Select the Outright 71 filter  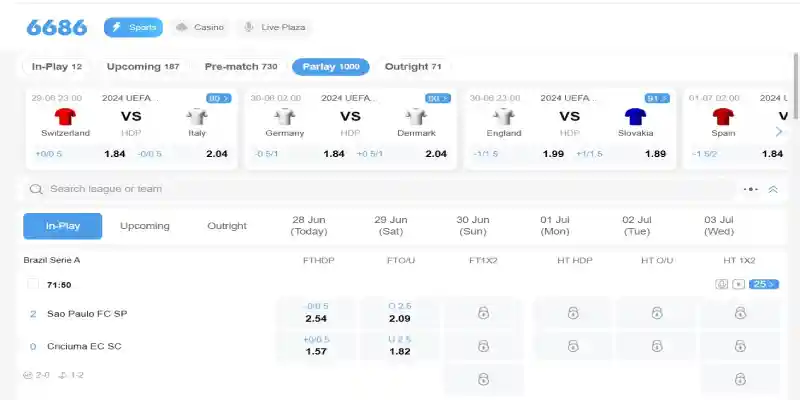413,67
